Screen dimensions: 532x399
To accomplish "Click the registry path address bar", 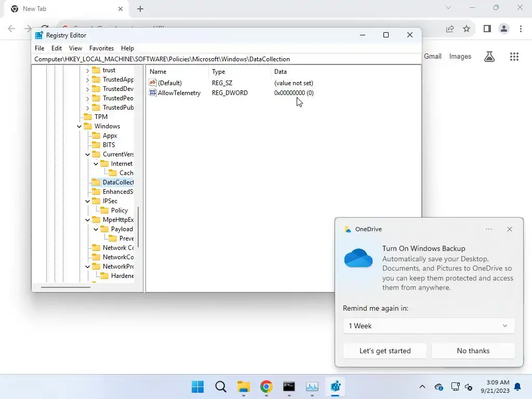I will tap(227, 59).
